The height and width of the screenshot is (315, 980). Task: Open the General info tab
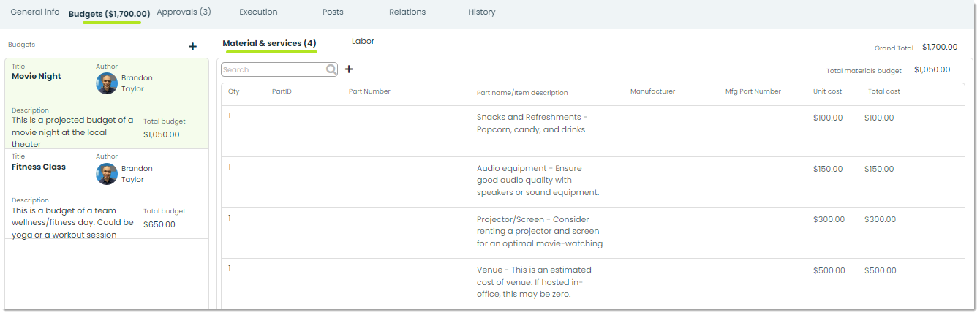[35, 12]
